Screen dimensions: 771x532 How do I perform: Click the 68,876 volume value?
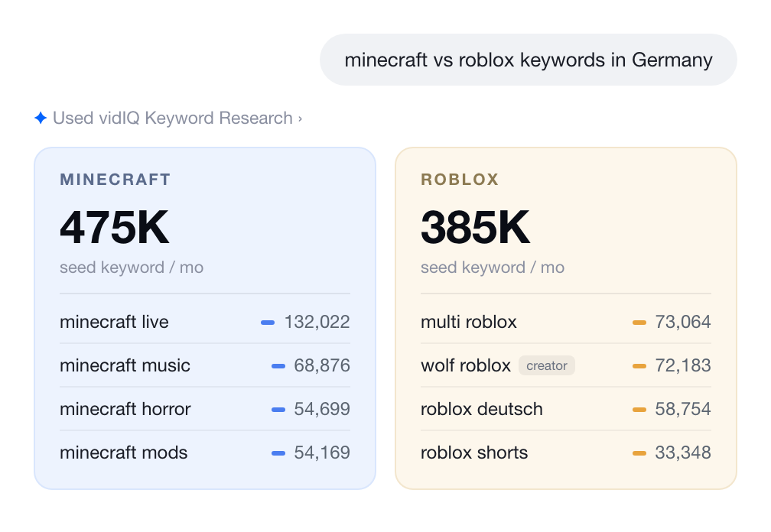tap(322, 365)
